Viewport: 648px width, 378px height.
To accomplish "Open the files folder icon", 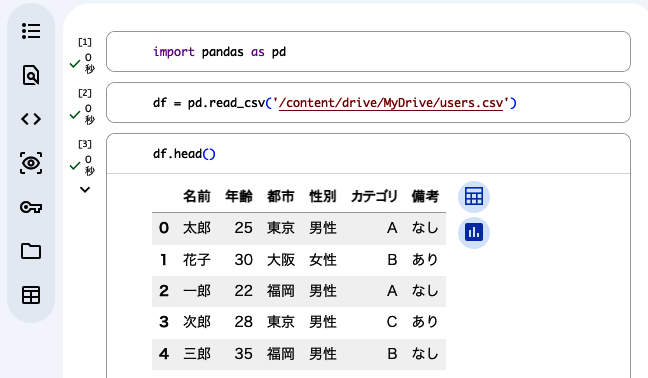I will pos(31,251).
